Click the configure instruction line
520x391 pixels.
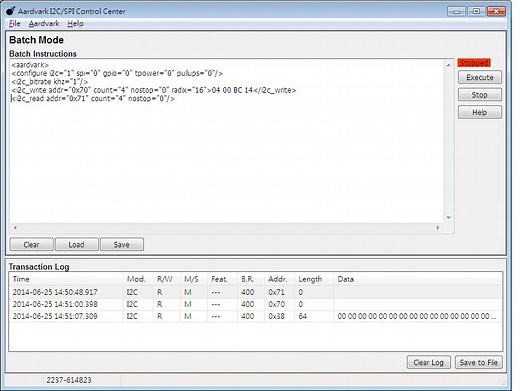(117, 73)
